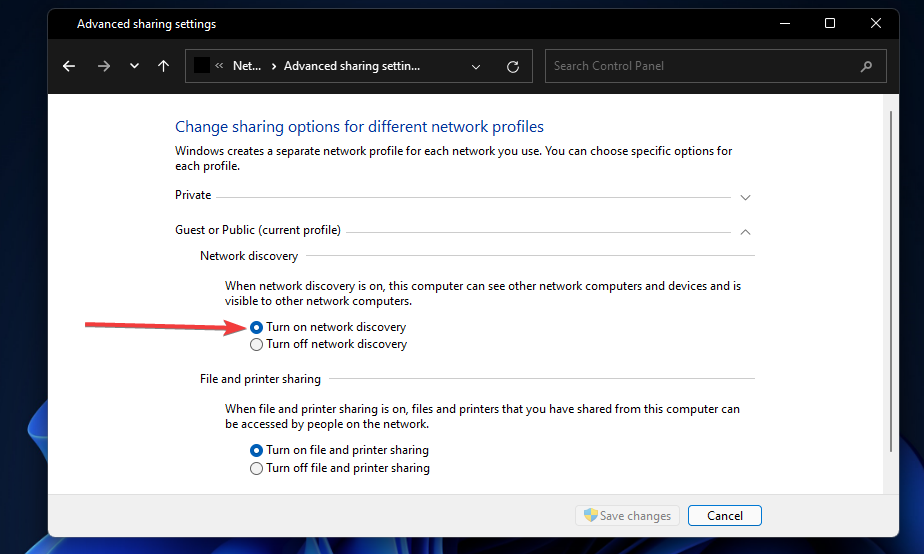
Task: Click Guest or Public (current profile) label
Action: (x=258, y=230)
